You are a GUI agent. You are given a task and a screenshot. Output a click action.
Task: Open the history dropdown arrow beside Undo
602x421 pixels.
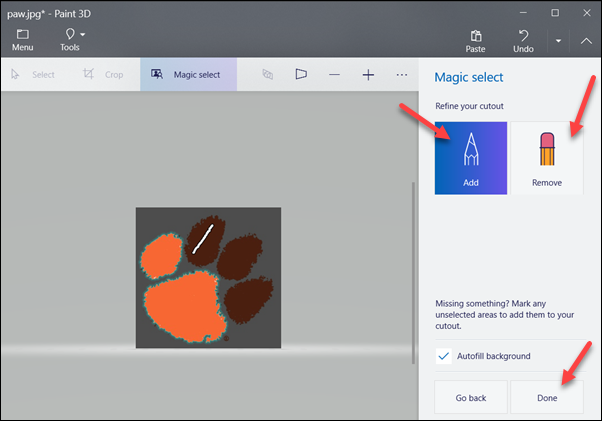tap(558, 41)
